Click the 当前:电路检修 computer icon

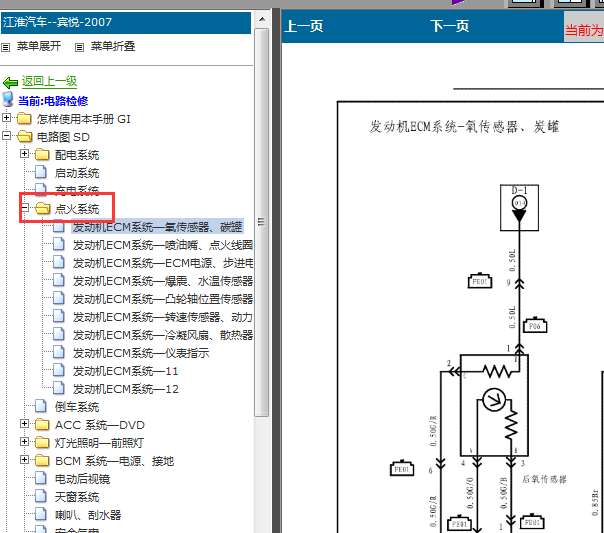[x=8, y=99]
